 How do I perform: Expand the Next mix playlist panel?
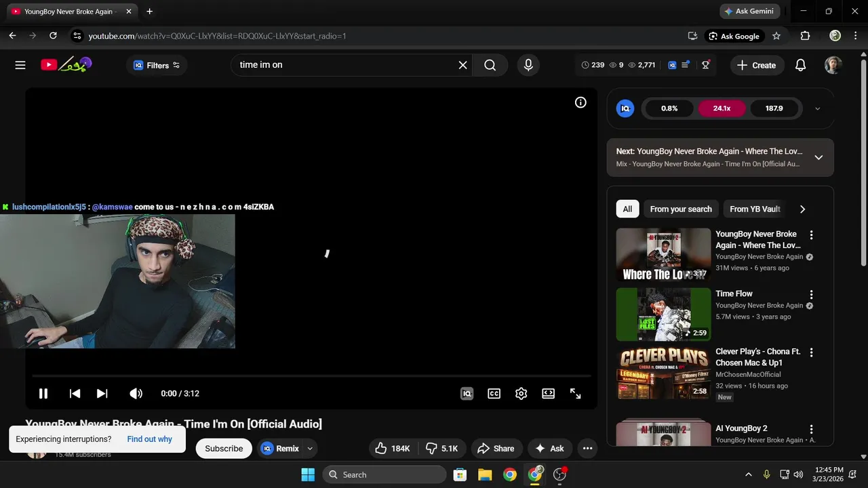[x=818, y=157]
